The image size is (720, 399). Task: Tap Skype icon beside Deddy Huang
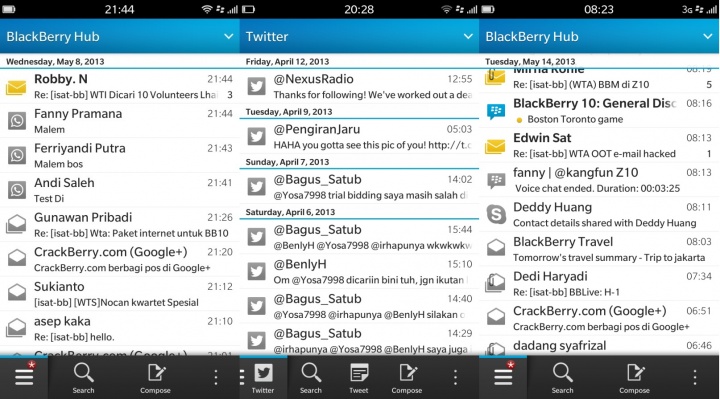pos(496,214)
